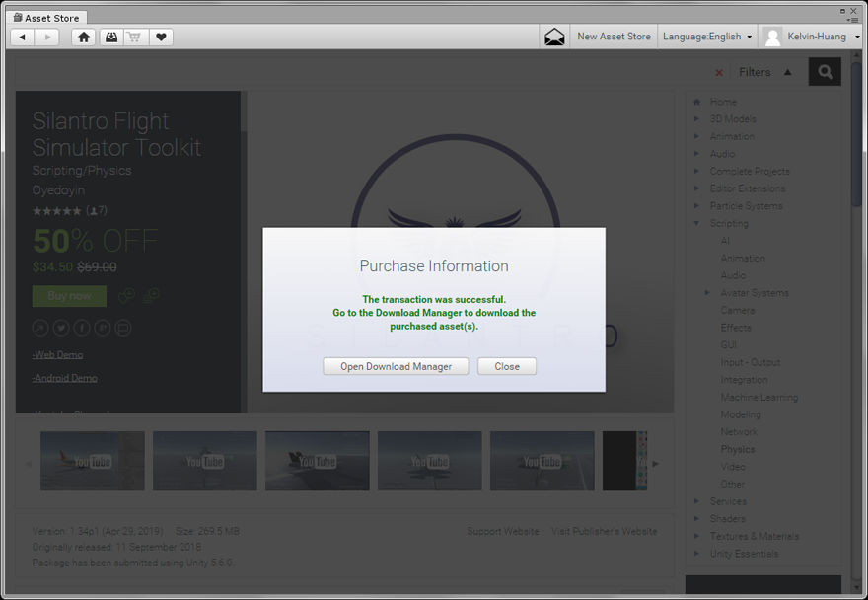This screenshot has height=600, width=868.
Task: Select the Modeling subcategory
Action: (x=741, y=414)
